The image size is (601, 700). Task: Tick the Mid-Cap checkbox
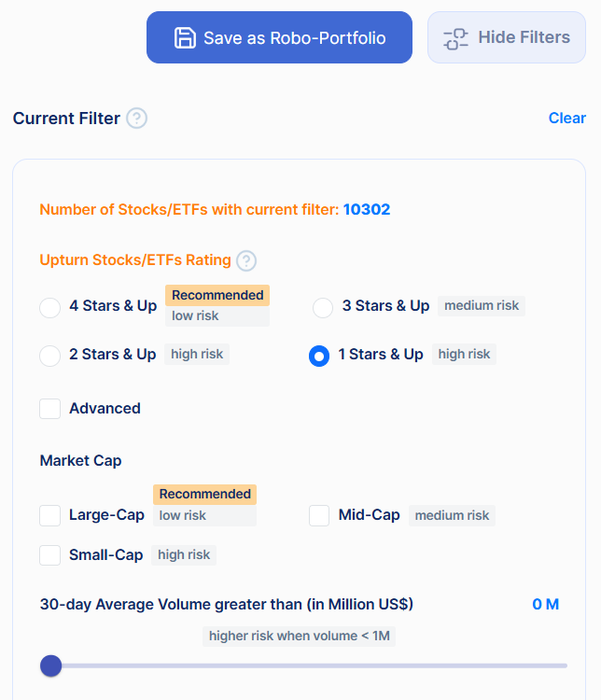(x=319, y=515)
